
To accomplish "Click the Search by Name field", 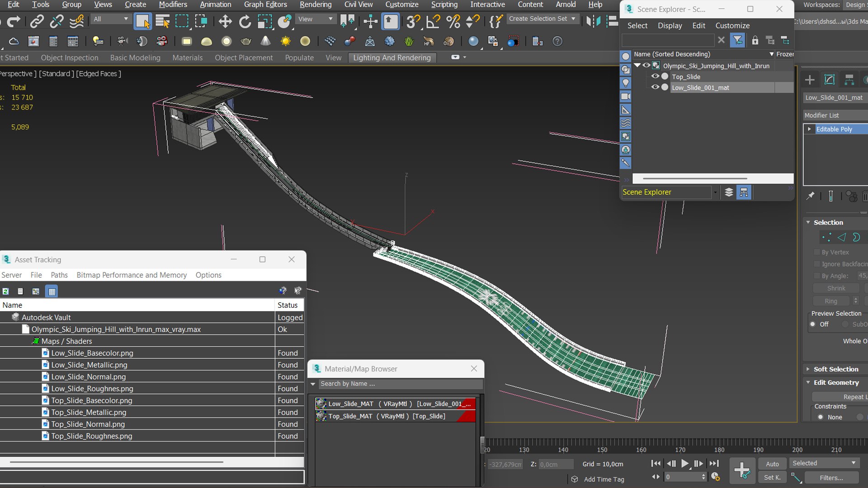I will click(401, 384).
